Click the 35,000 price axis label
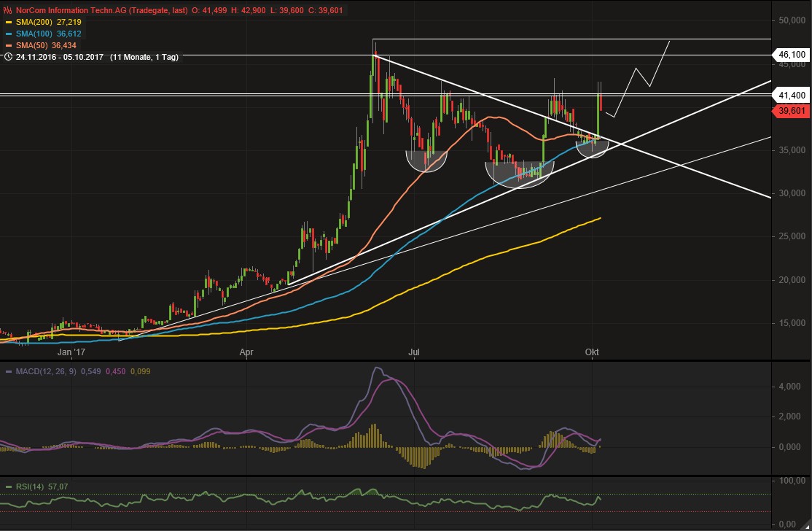 [792, 150]
